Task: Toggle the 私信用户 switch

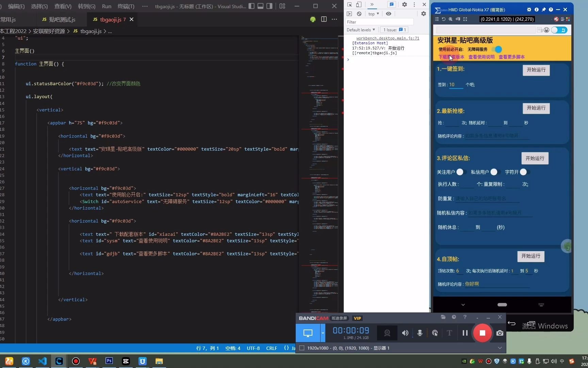Action: pos(495,172)
